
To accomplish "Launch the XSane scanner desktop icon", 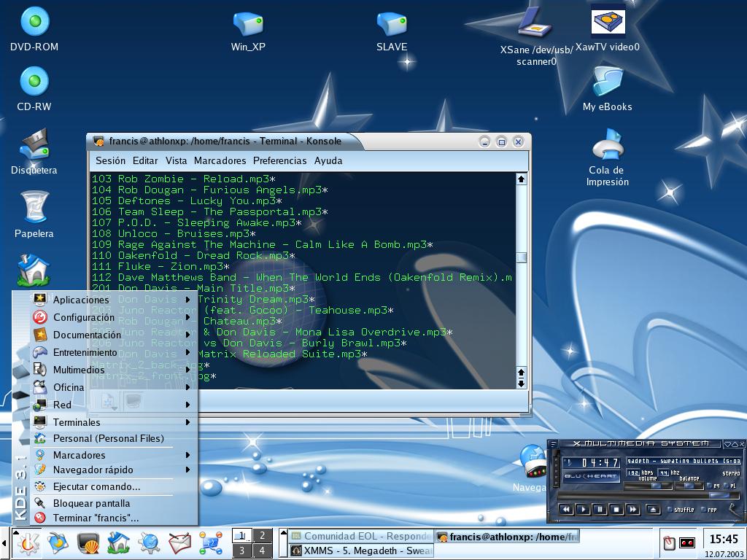I will coord(536,23).
